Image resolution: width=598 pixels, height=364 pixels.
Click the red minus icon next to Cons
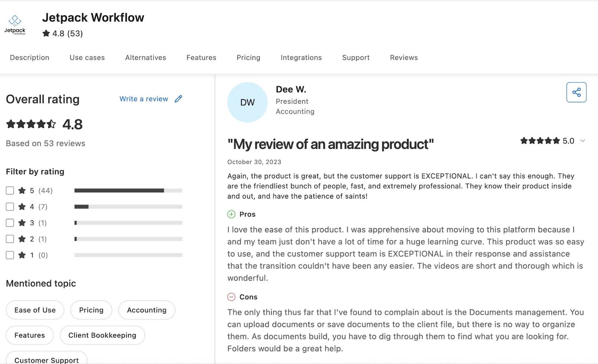pyautogui.click(x=231, y=297)
